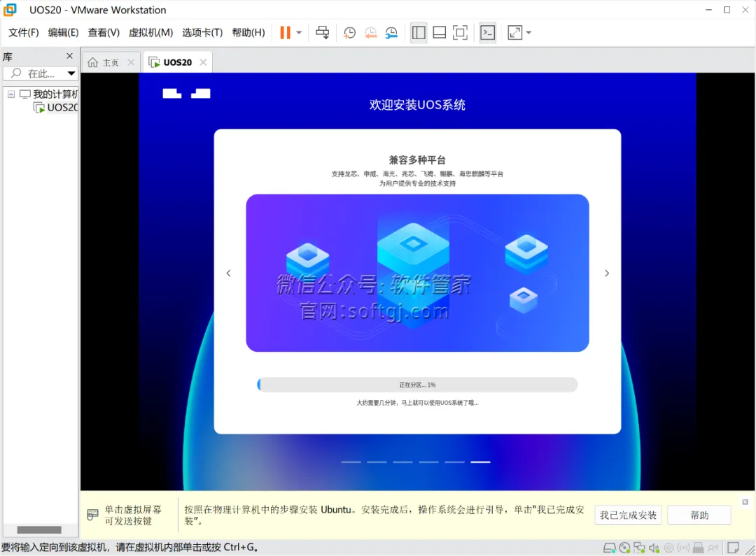This screenshot has width=756, height=556.
Task: Click the USB device status bar icon
Action: pyautogui.click(x=698, y=548)
